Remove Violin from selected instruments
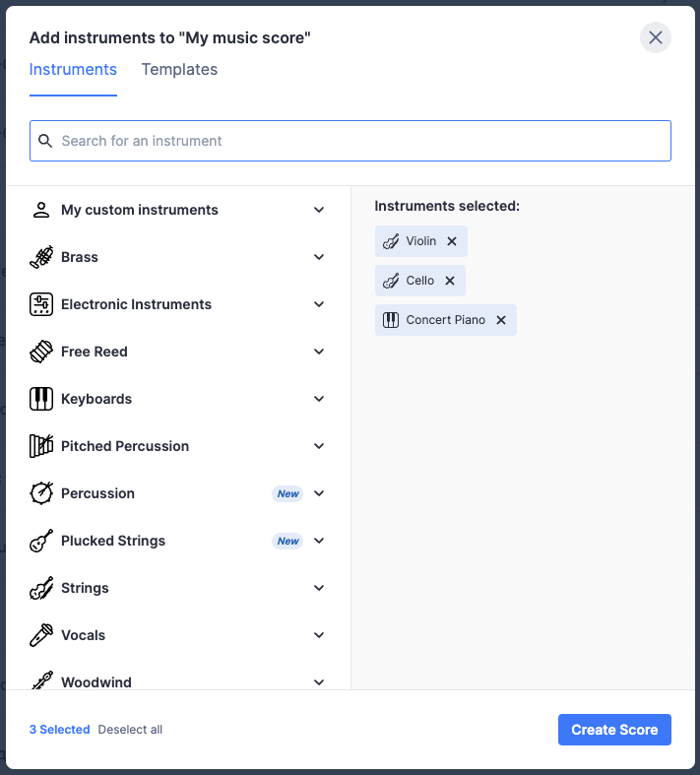Image resolution: width=700 pixels, height=775 pixels. pyautogui.click(x=452, y=241)
